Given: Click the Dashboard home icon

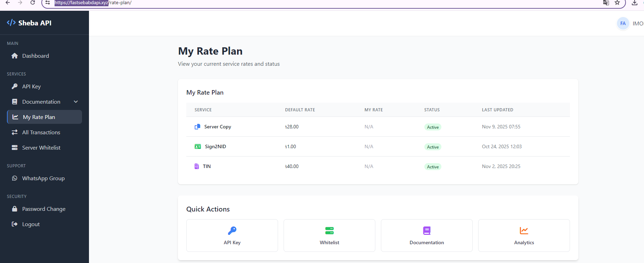Looking at the screenshot, I should [x=15, y=56].
